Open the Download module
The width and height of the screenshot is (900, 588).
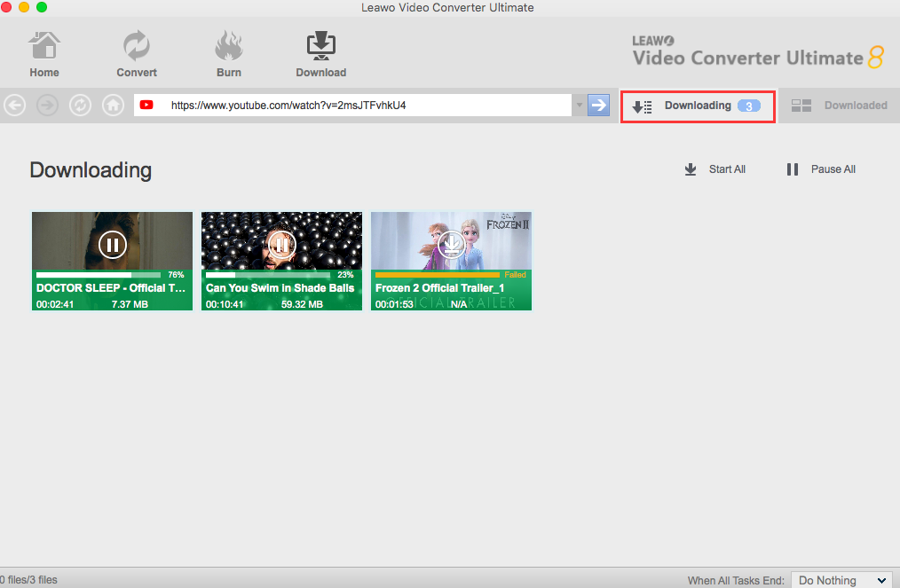click(x=320, y=54)
